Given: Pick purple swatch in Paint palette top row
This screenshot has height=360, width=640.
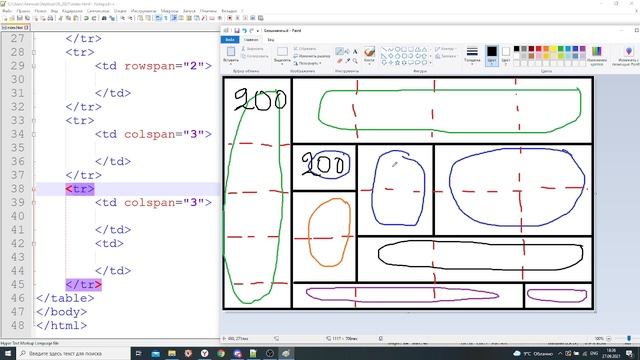Looking at the screenshot, I should point(583,49).
